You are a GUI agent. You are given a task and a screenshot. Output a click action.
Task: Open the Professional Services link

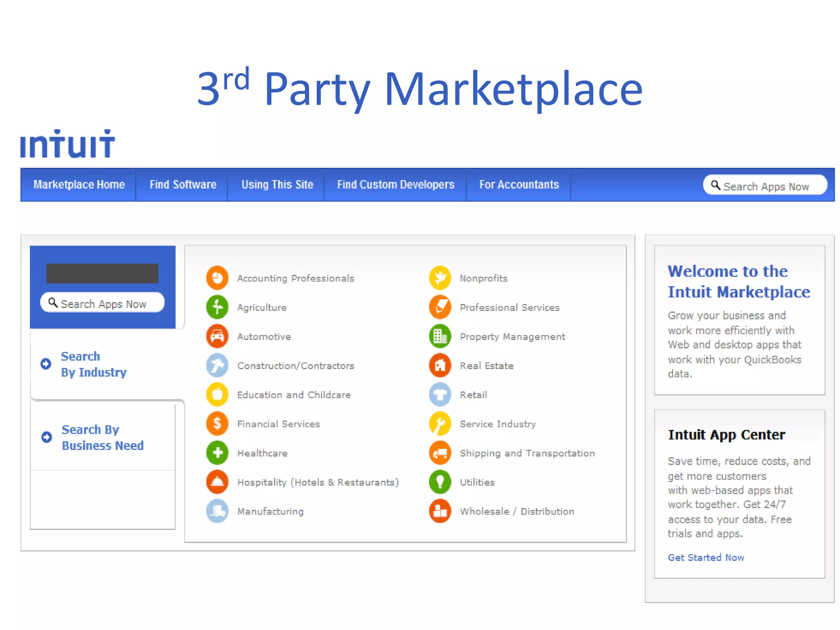point(509,307)
